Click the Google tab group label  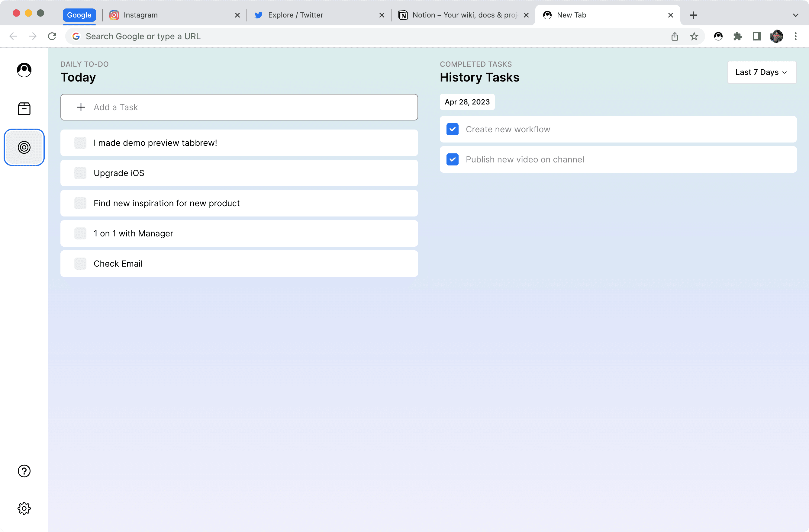(79, 15)
